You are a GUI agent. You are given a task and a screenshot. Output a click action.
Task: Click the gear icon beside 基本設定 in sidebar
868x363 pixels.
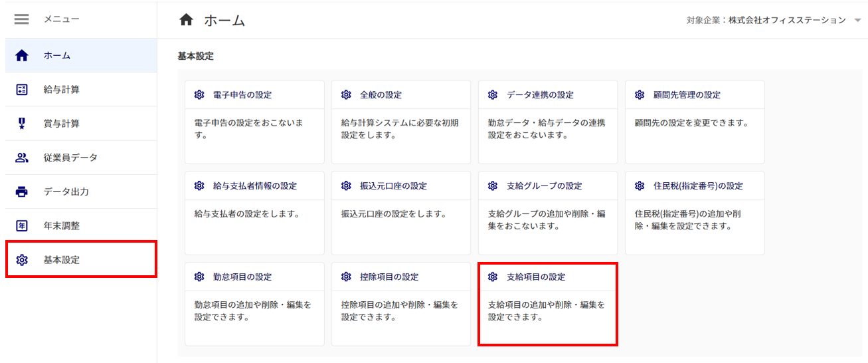click(22, 260)
